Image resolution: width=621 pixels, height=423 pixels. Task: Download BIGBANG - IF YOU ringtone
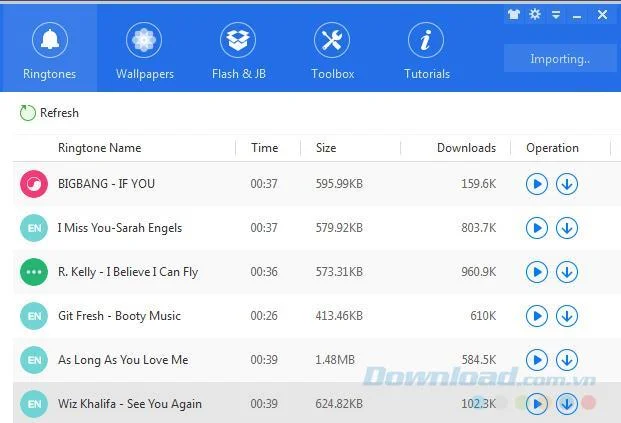point(567,184)
